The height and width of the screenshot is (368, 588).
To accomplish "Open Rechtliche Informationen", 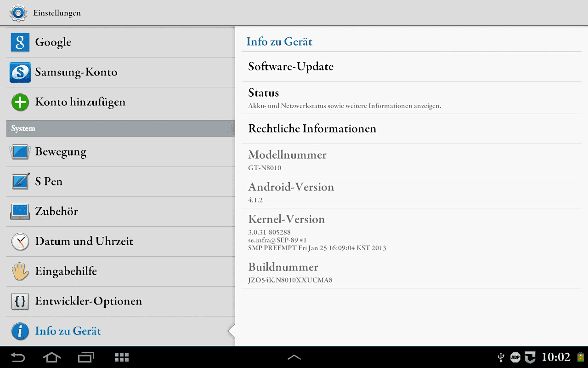I will click(412, 129).
